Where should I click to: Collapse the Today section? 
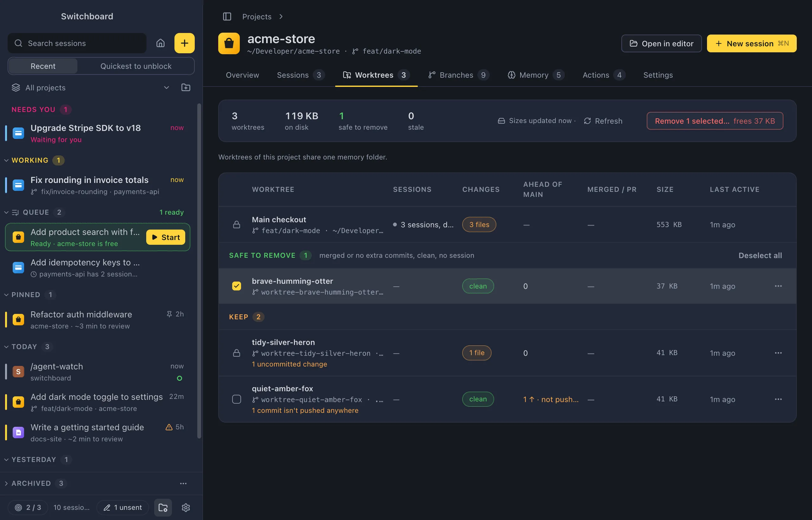6,347
